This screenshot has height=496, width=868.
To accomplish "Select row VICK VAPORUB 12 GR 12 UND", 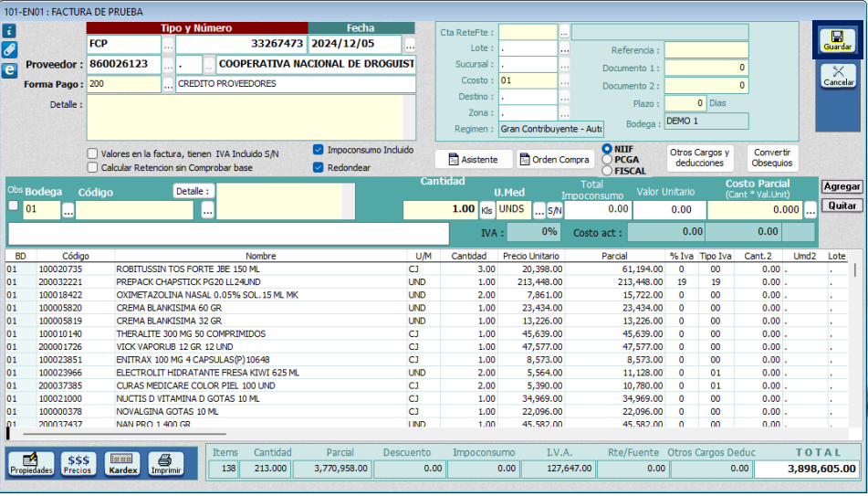I will point(426,346).
